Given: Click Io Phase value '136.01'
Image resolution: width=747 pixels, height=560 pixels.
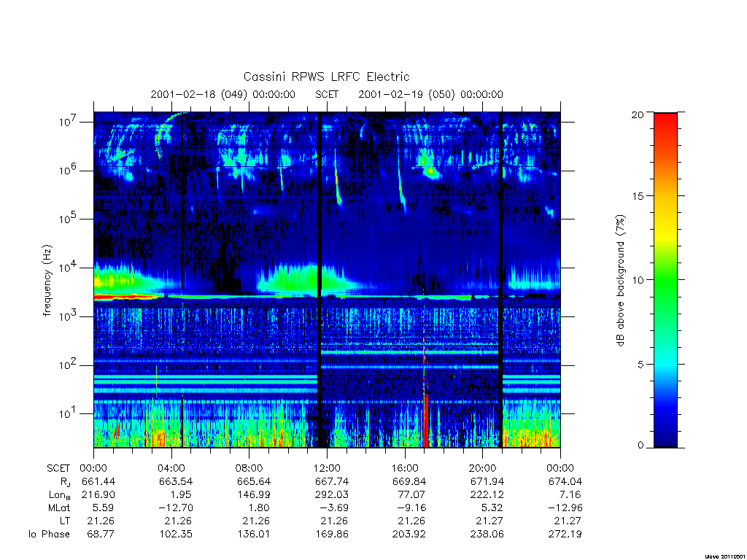Looking at the screenshot, I should pos(253,534).
